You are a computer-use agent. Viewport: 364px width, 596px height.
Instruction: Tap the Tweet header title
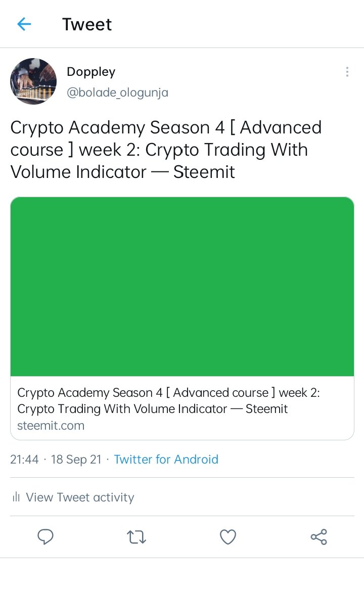click(87, 24)
